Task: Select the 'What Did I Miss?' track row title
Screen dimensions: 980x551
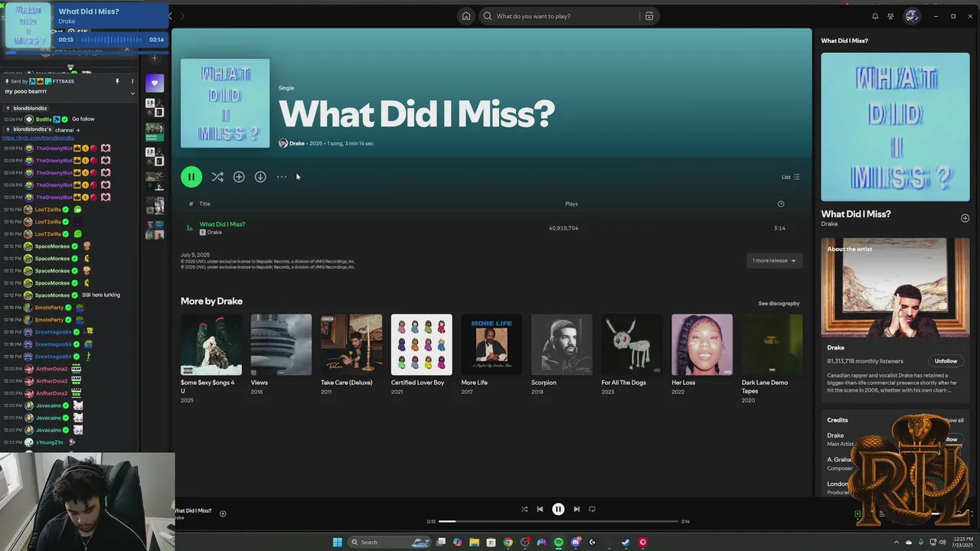Action: pos(222,224)
